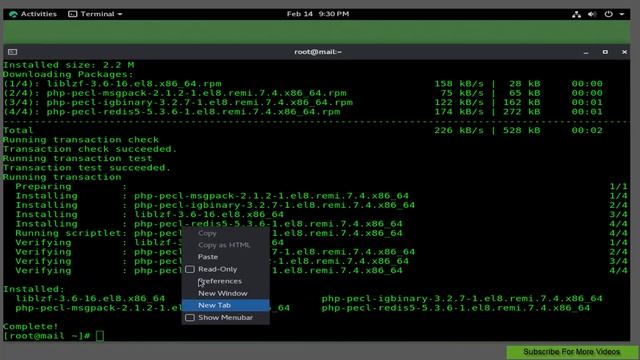Maximize the root@mail terminal window

pos(605,52)
